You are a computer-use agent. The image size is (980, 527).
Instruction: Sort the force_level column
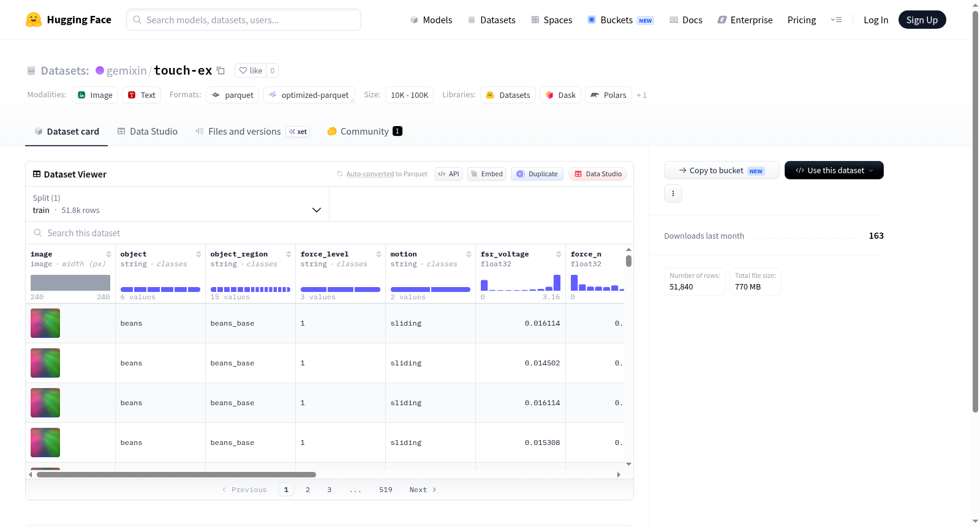379,254
